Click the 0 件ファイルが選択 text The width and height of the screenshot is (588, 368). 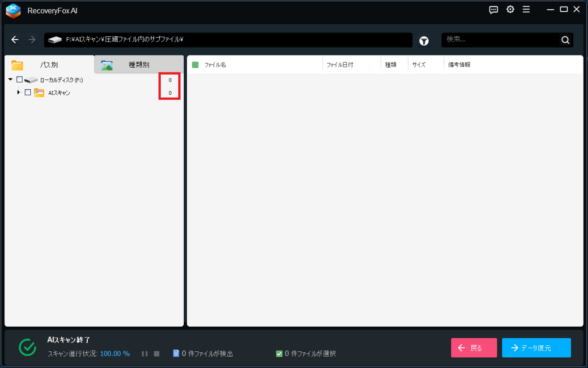[x=310, y=354]
